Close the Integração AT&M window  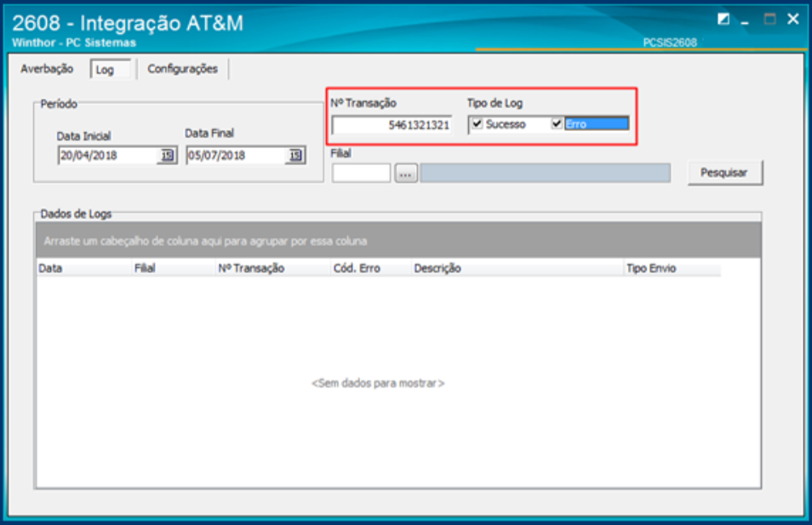[x=792, y=20]
